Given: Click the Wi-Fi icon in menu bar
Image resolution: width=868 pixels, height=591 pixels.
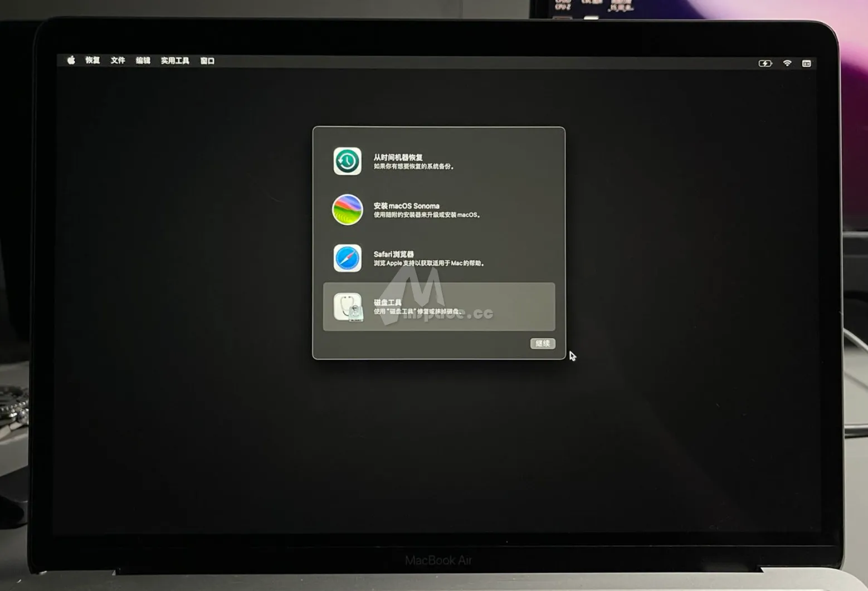Looking at the screenshot, I should (x=787, y=64).
